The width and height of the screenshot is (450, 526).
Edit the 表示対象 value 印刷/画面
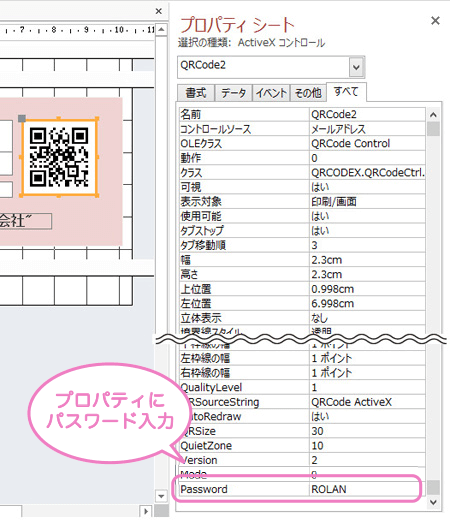pyautogui.click(x=367, y=202)
